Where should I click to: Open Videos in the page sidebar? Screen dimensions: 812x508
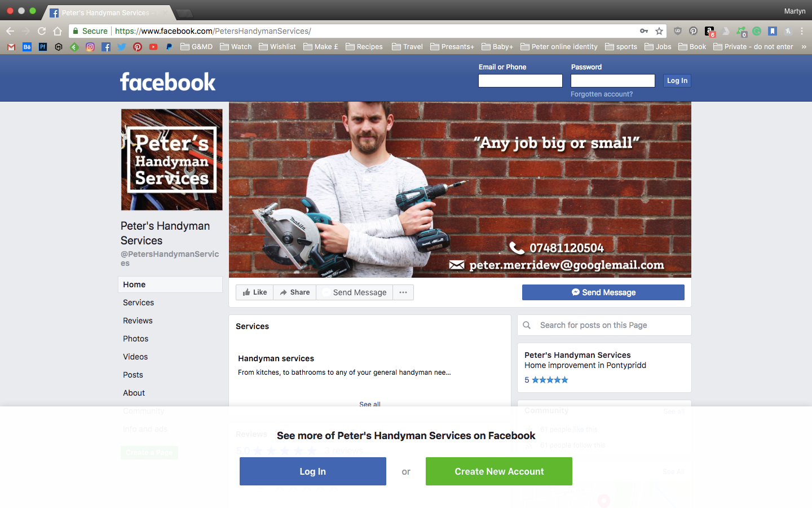135,357
